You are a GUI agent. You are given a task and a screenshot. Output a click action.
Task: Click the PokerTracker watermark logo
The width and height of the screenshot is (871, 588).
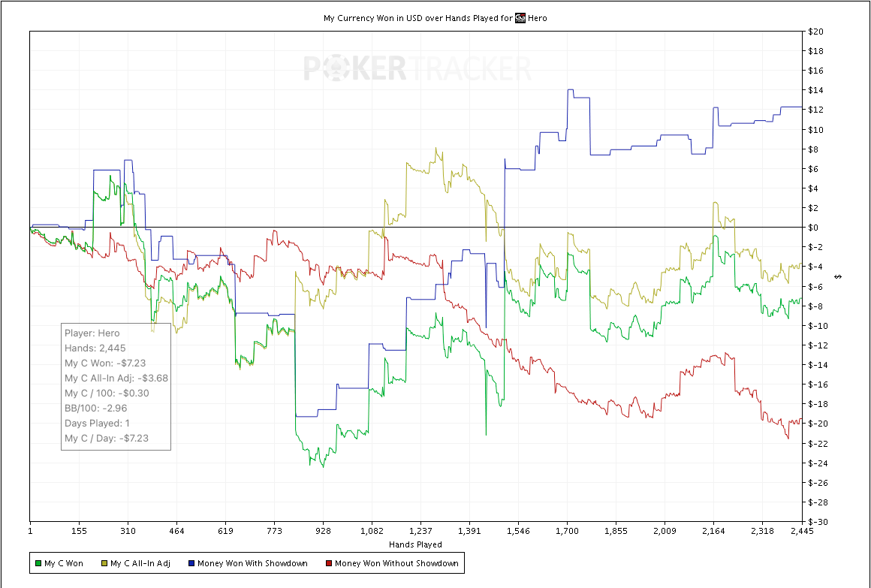point(417,69)
